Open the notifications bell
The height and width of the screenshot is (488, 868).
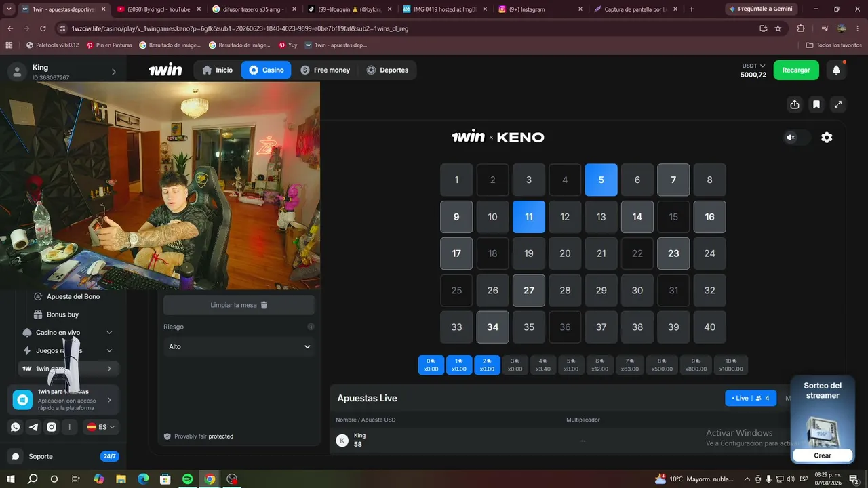tap(836, 70)
